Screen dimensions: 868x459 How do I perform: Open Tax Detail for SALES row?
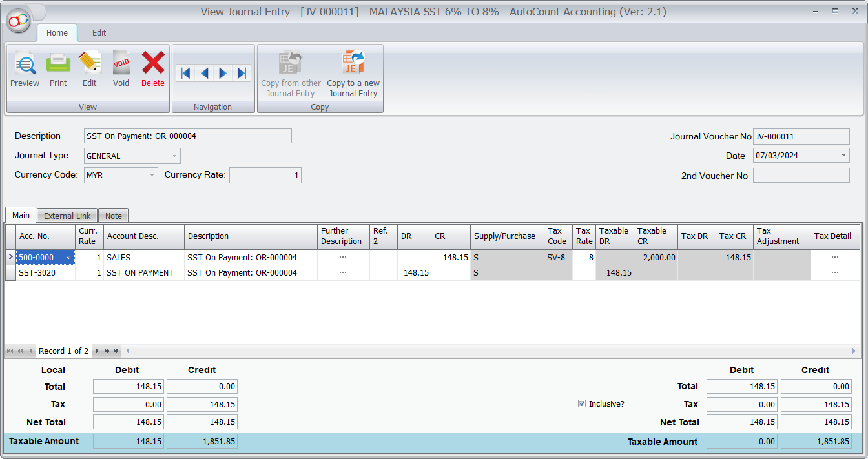coord(835,258)
